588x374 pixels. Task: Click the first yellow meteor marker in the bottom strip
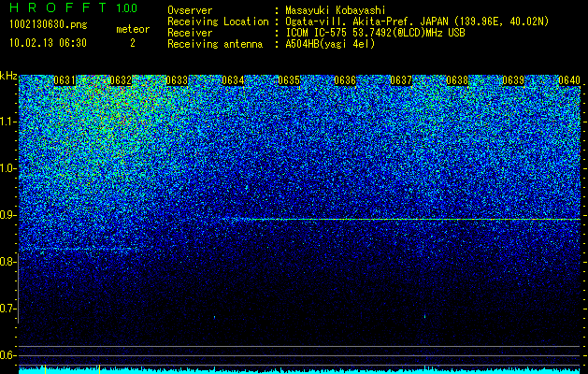pyautogui.click(x=45, y=369)
